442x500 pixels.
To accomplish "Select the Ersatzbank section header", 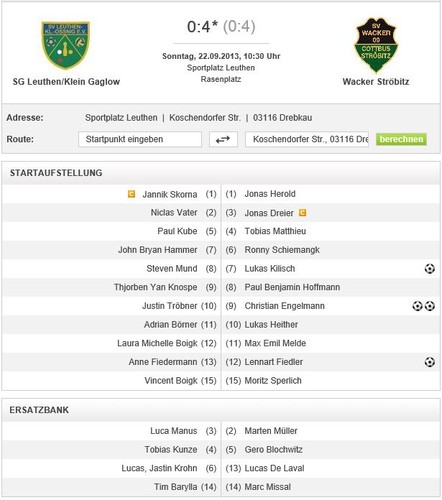I will coord(39,410).
